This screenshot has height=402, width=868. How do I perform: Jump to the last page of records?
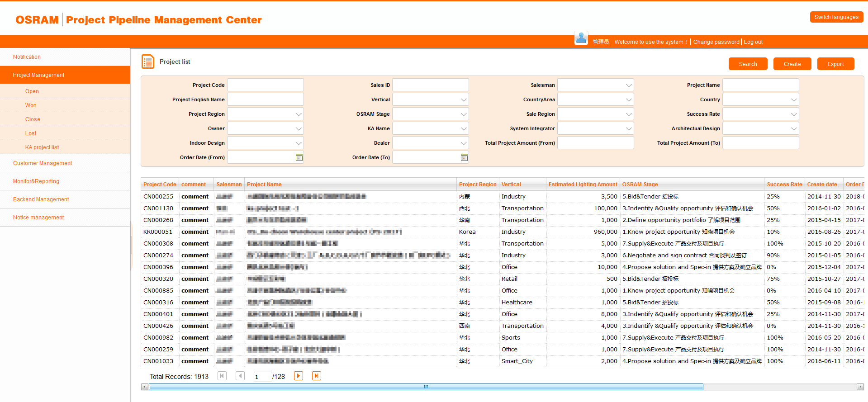[317, 376]
